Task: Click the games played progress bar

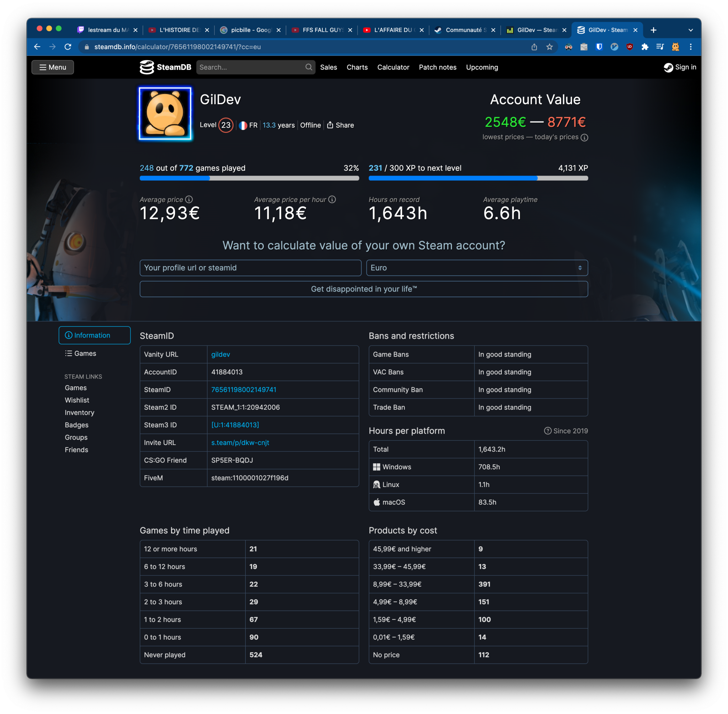Action: point(249,178)
